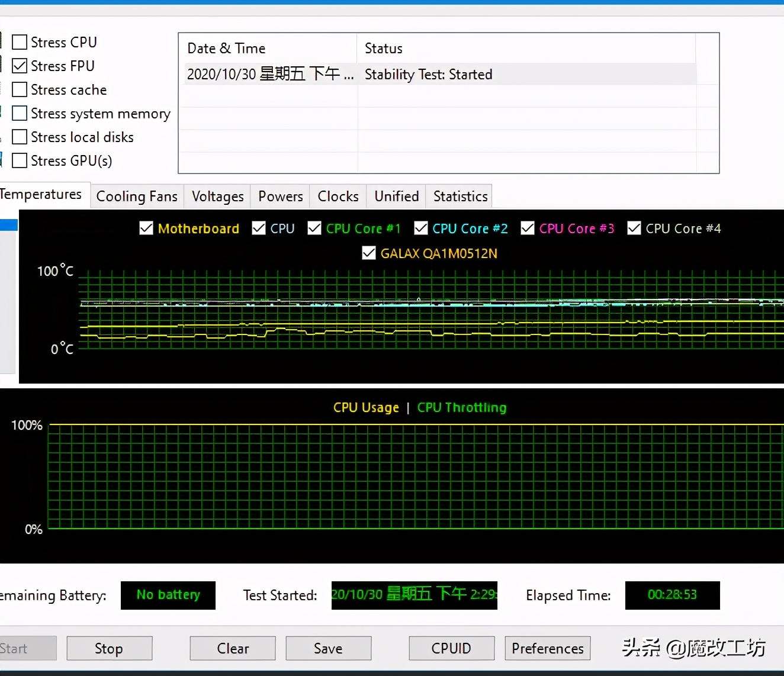Viewport: 784px width, 676px height.
Task: Switch to the Cooling Fans tab
Action: [137, 197]
